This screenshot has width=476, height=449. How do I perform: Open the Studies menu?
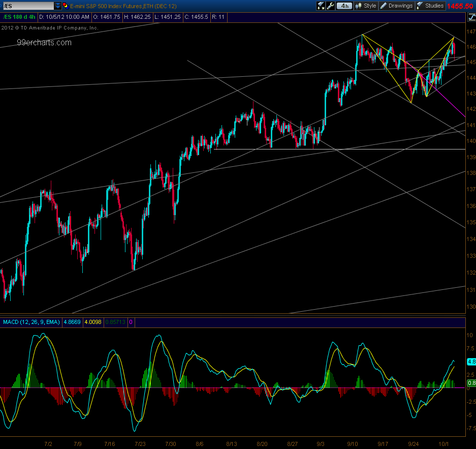430,6
